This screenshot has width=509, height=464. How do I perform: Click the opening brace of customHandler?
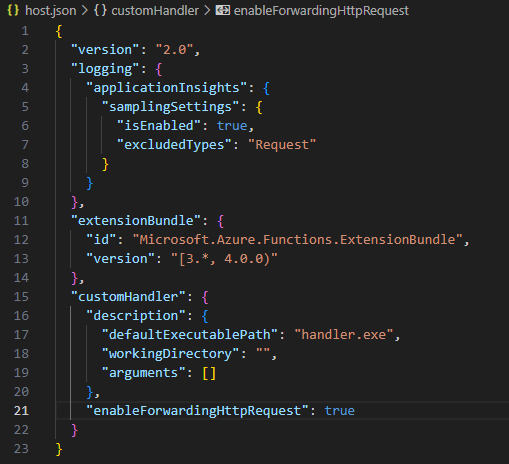pyautogui.click(x=205, y=297)
